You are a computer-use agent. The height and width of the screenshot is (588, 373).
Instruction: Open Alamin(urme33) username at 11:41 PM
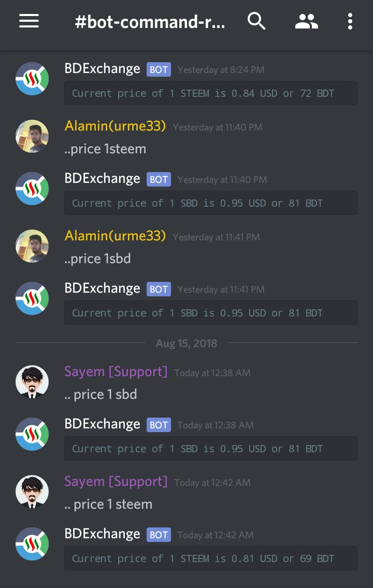115,236
